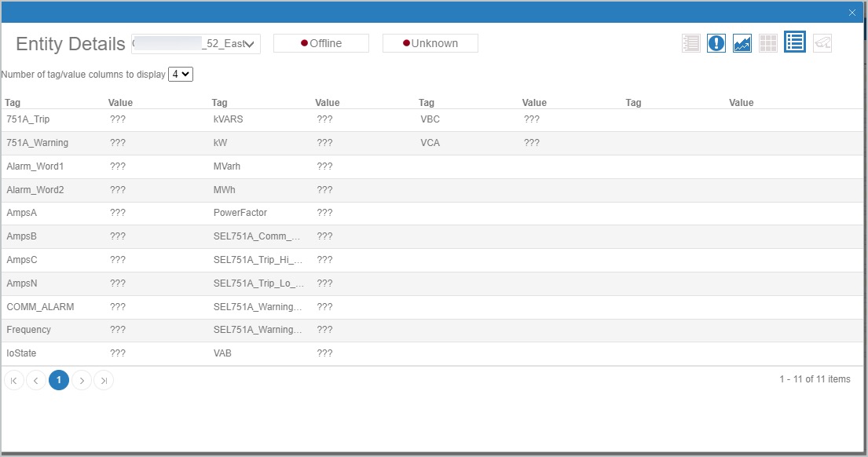Click the Offline status indicator
Screen dimensions: 868x457
pos(321,43)
